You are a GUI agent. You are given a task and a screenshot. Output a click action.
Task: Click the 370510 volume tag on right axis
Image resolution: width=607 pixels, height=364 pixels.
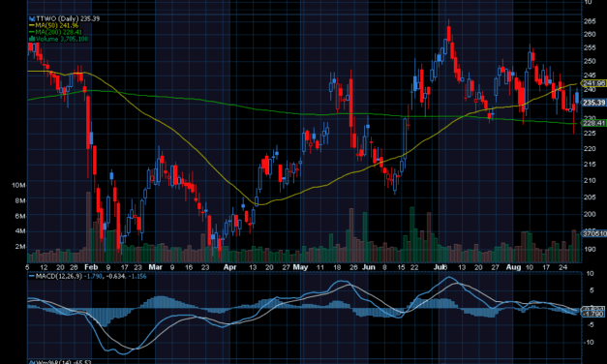click(x=593, y=234)
